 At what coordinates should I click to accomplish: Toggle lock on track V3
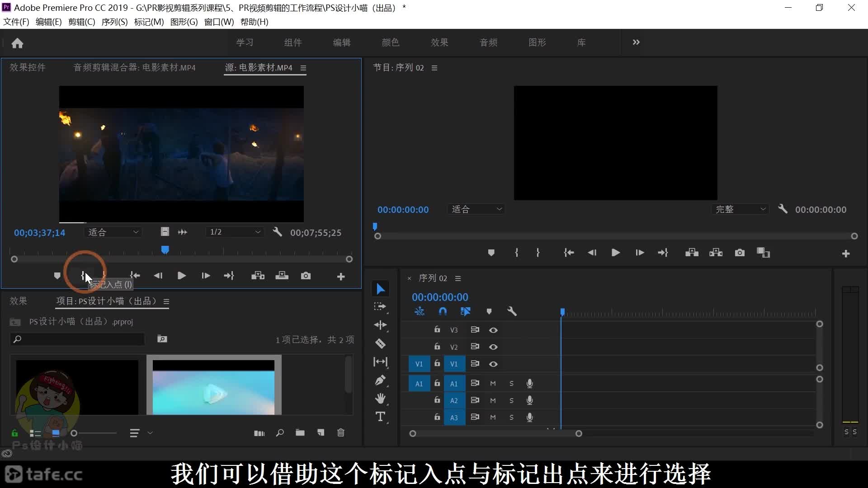[437, 329]
